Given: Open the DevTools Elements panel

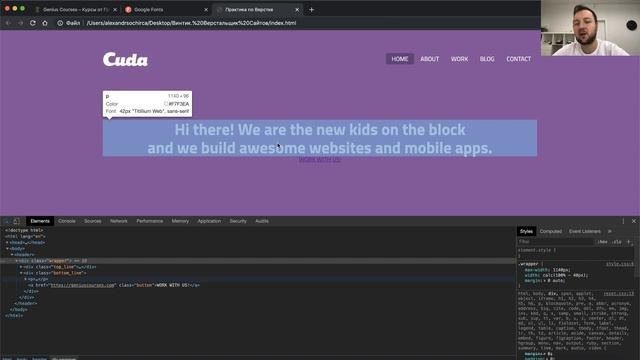Looking at the screenshot, I should coord(40,221).
